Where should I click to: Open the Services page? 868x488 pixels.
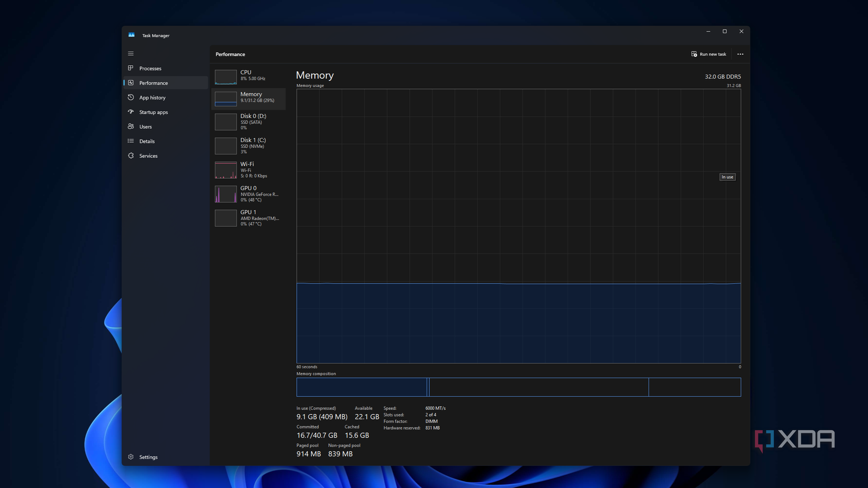[x=148, y=156]
